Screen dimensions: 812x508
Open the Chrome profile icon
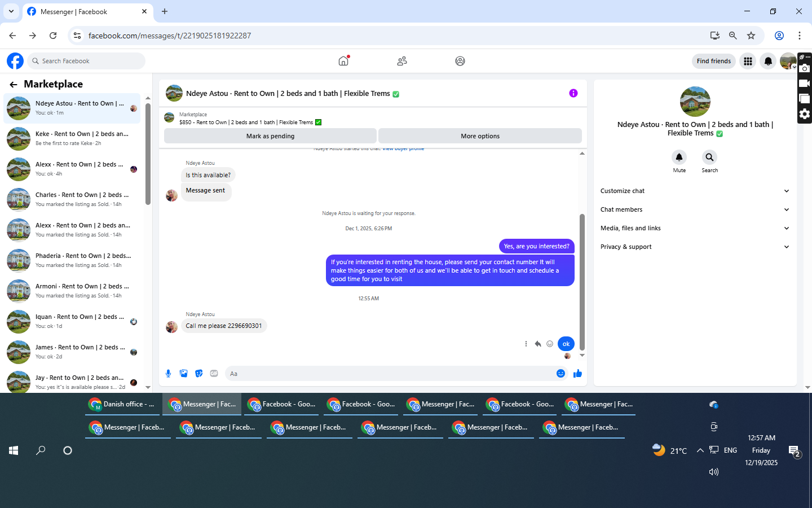(779, 36)
